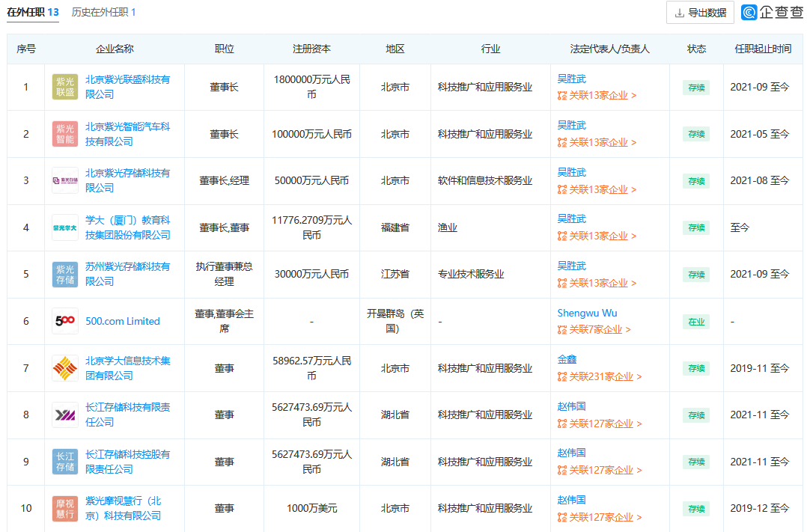Viewport: 807px width, 532px height.
Task: Click the 导出数据 export button
Action: [x=700, y=13]
